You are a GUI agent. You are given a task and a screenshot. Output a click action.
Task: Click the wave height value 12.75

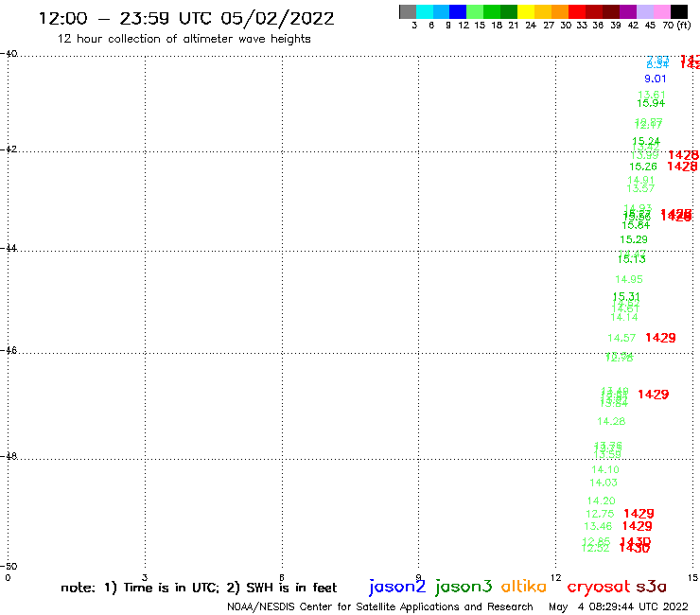point(600,514)
